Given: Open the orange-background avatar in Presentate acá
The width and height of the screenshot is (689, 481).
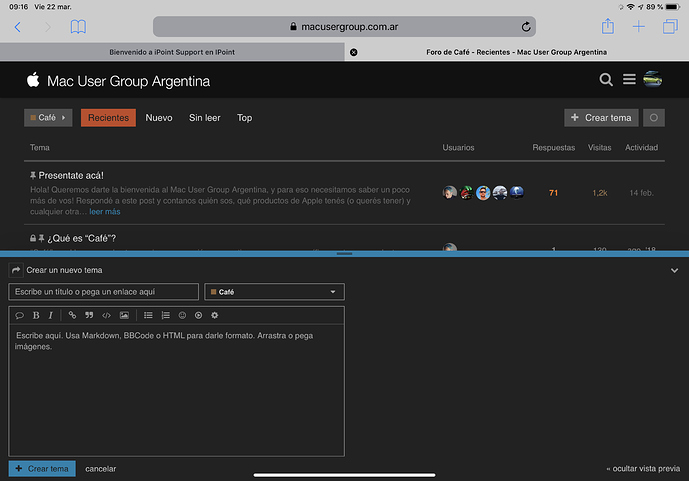Looking at the screenshot, I should pos(483,192).
